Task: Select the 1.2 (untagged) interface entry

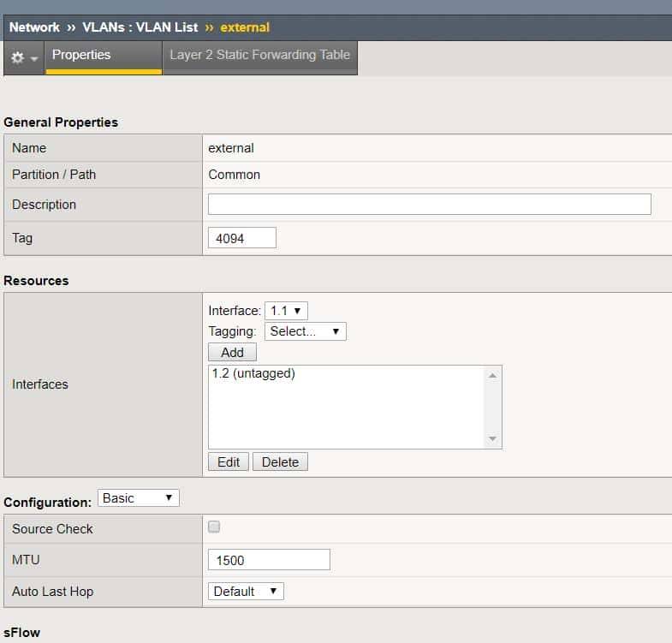Action: click(253, 373)
